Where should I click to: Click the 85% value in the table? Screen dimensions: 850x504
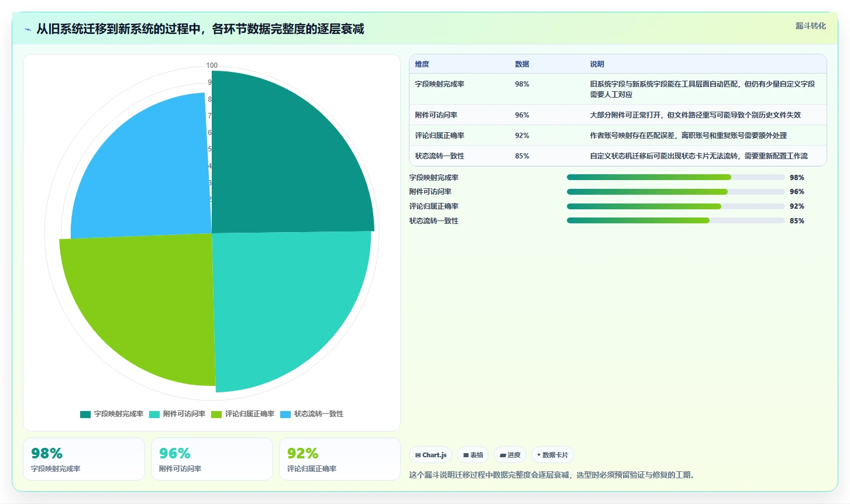tap(522, 156)
